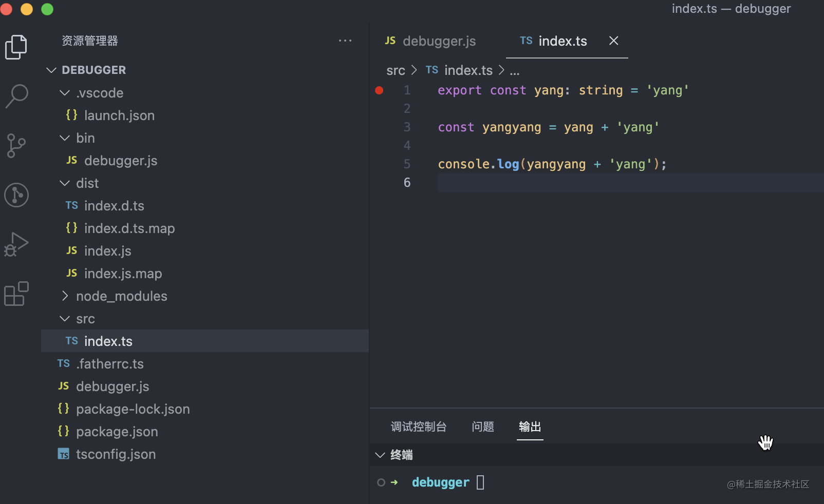Collapse the terminal section chevron
This screenshot has width=824, height=504.
coord(380,455)
